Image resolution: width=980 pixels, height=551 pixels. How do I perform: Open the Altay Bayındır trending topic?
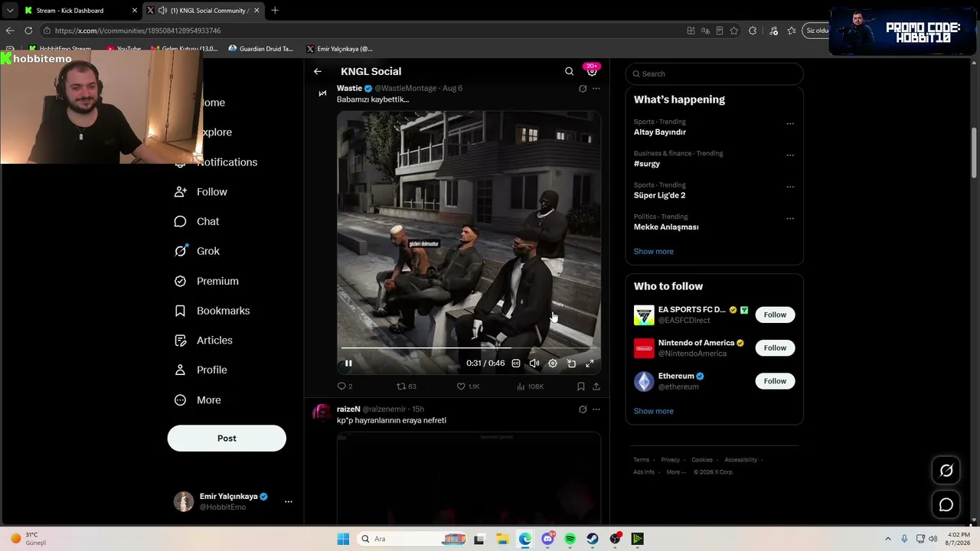coord(660,132)
